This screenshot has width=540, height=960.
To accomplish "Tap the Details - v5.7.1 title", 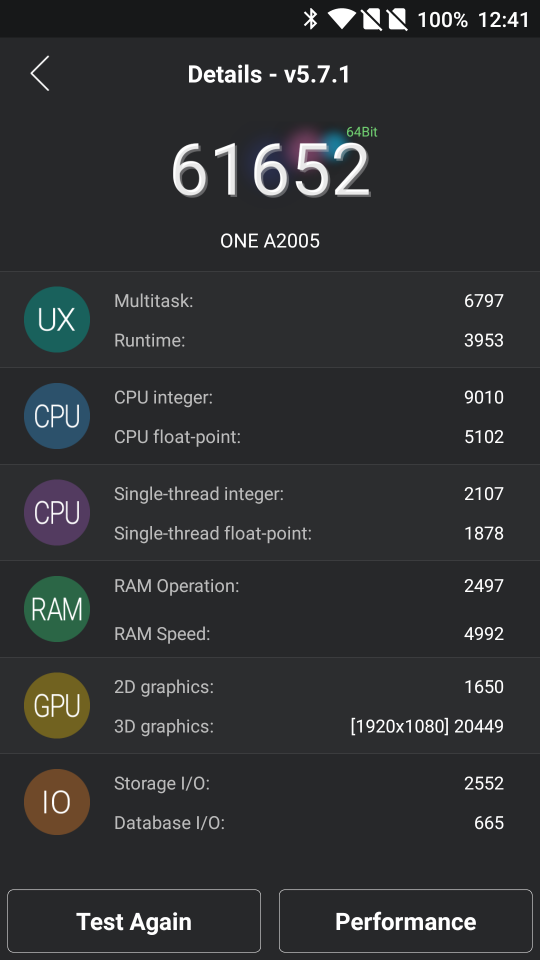I will [x=269, y=74].
